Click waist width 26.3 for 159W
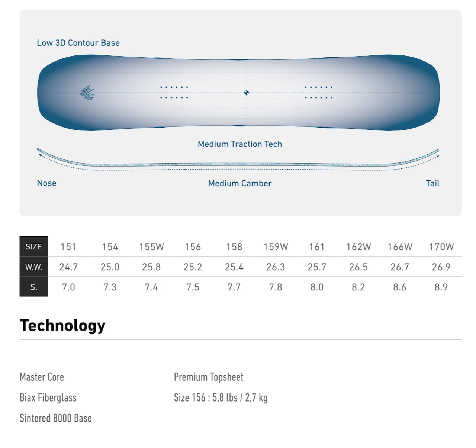Screen dimensions: 476x448 276,267
